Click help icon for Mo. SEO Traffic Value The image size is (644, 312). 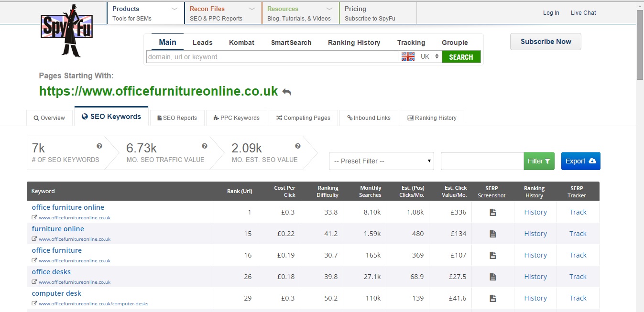coord(205,146)
